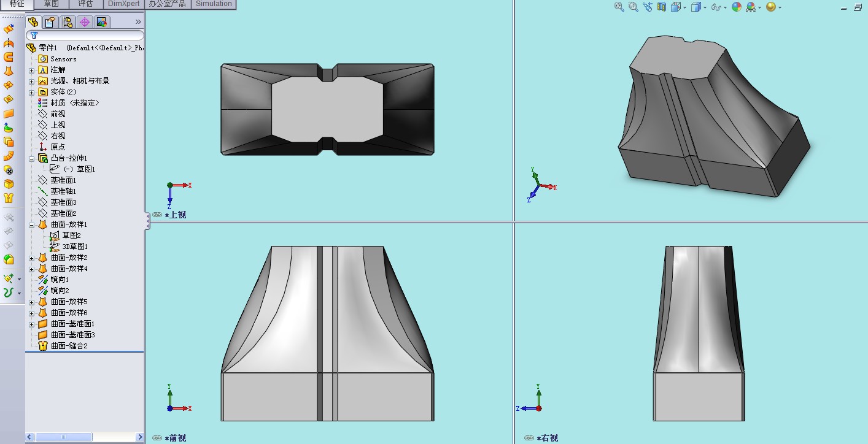Click the Boundary Surface tool icon
868x444 pixels.
point(9,85)
